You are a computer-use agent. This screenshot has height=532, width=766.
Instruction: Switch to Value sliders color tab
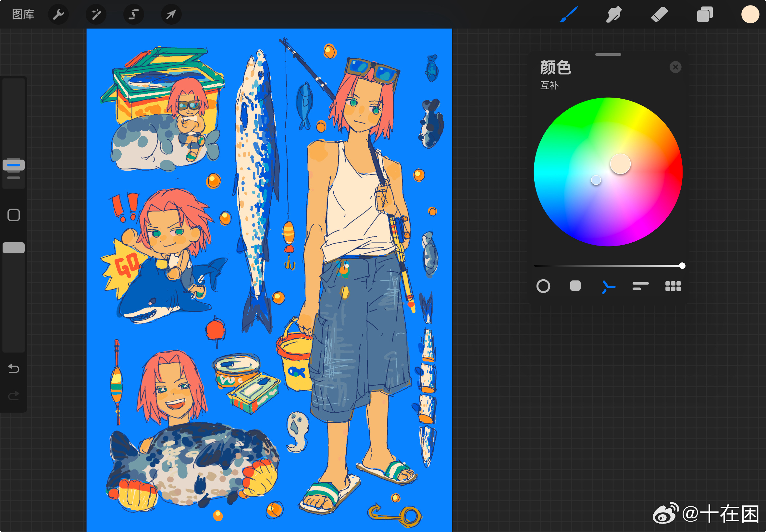(640, 286)
